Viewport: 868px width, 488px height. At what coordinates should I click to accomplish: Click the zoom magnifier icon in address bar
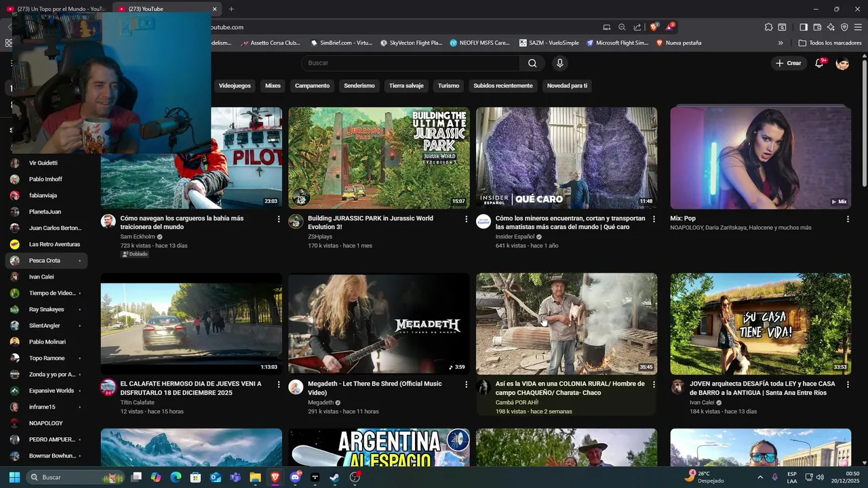pos(622,27)
